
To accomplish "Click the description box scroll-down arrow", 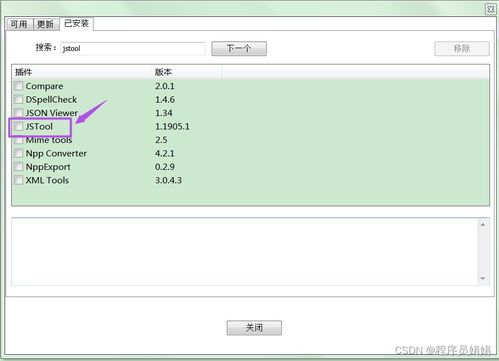I will 483,279.
